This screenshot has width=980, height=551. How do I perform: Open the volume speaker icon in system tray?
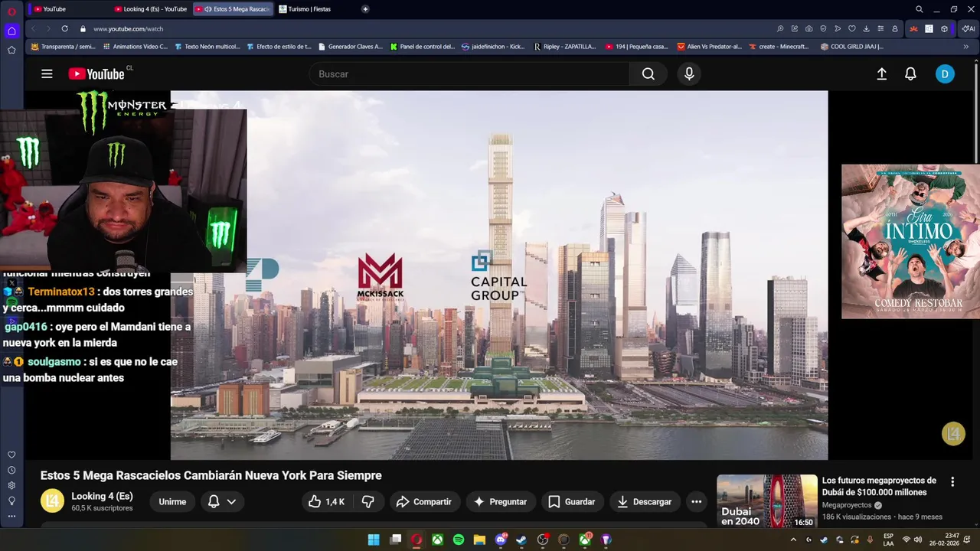919,540
